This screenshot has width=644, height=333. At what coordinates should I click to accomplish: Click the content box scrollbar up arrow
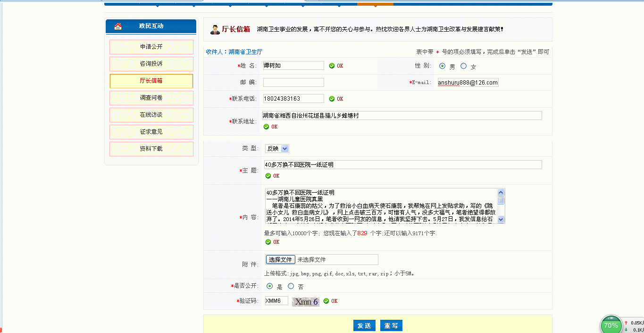tap(501, 192)
